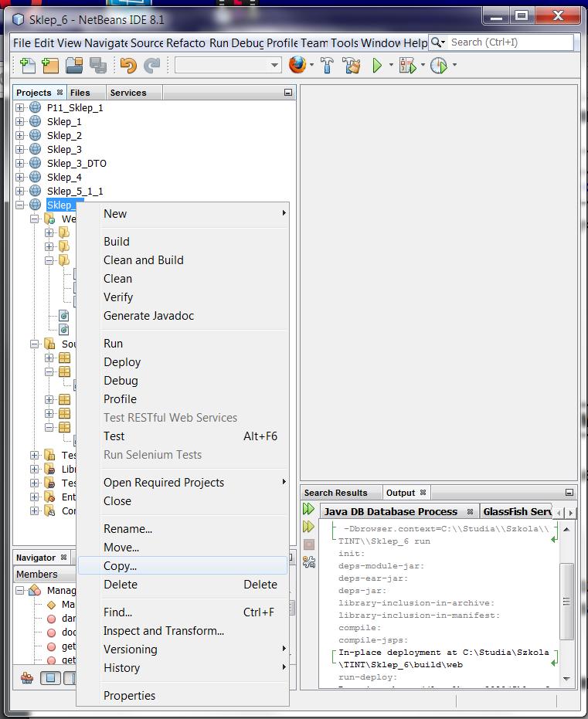Click the Output settings wrench icon
This screenshot has width=588, height=719.
[308, 561]
